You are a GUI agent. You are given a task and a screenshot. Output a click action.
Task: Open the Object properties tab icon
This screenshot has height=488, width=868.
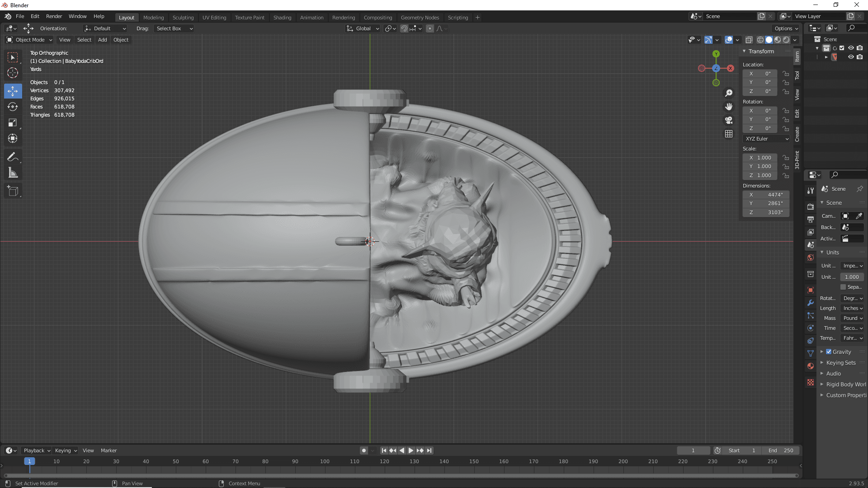[811, 290]
